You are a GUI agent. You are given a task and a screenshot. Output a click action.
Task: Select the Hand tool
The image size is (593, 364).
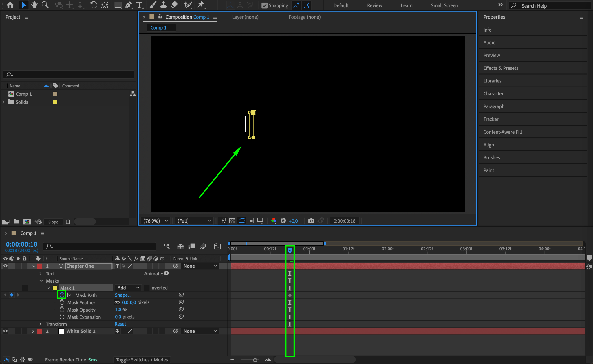pyautogui.click(x=34, y=5)
